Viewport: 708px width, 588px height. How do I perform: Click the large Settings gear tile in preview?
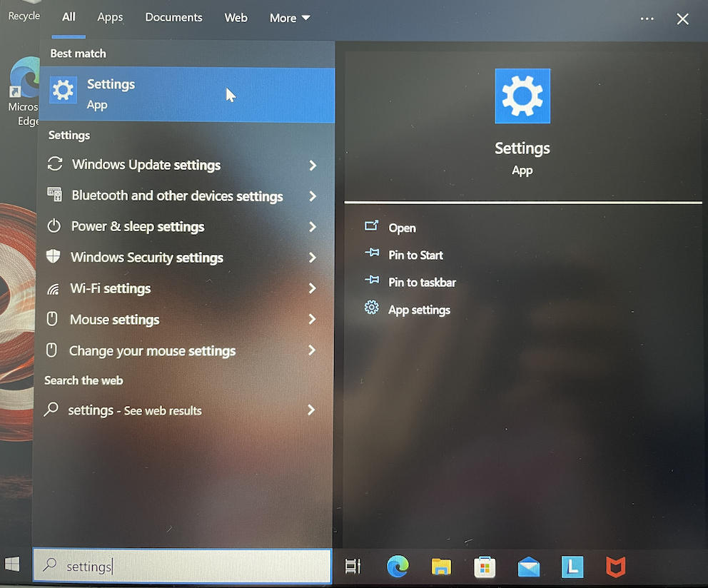tap(522, 96)
